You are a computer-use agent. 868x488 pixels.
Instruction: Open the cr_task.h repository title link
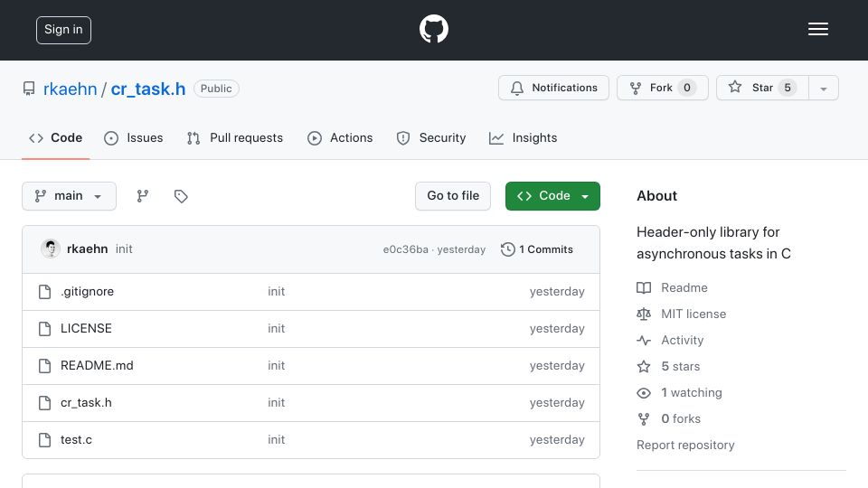pos(148,89)
